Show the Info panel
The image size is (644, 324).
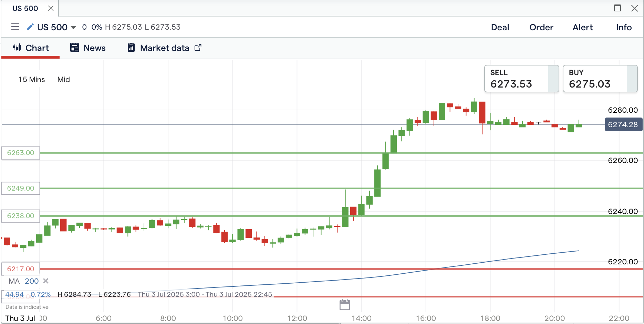[624, 27]
